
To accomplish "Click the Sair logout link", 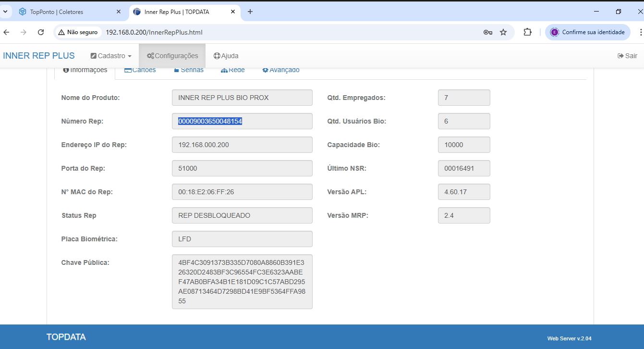I will (x=627, y=56).
